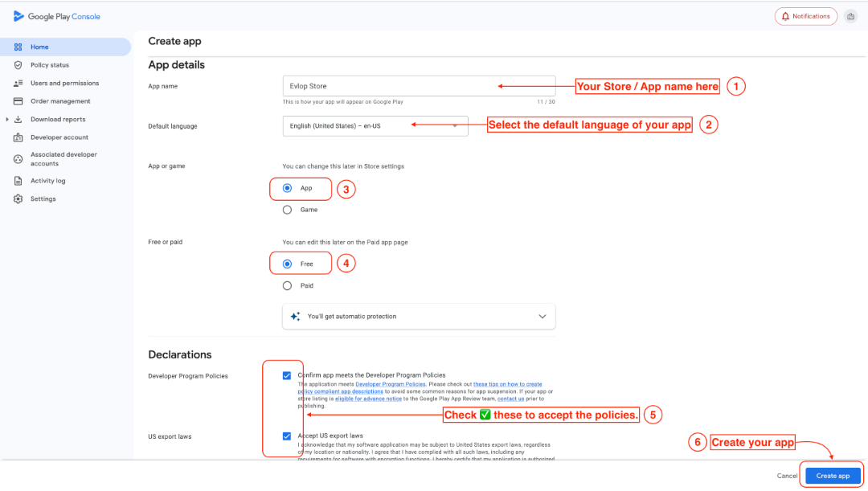Click the Order management card icon
The image size is (868, 491).
[18, 101]
